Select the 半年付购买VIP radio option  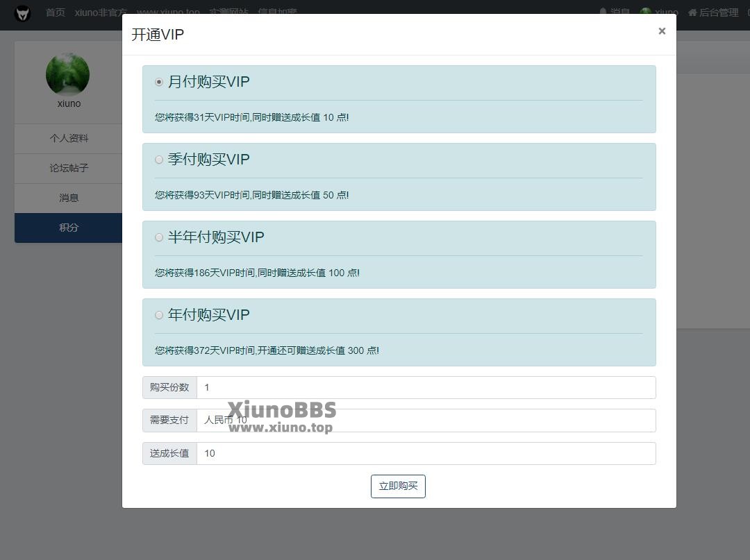[x=159, y=237]
